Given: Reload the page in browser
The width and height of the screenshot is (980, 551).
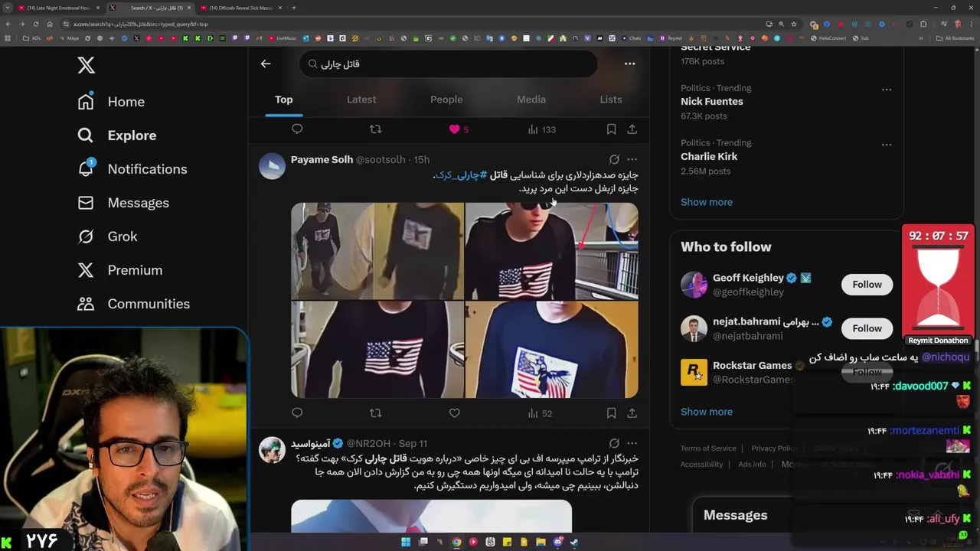Looking at the screenshot, I should pos(35,24).
